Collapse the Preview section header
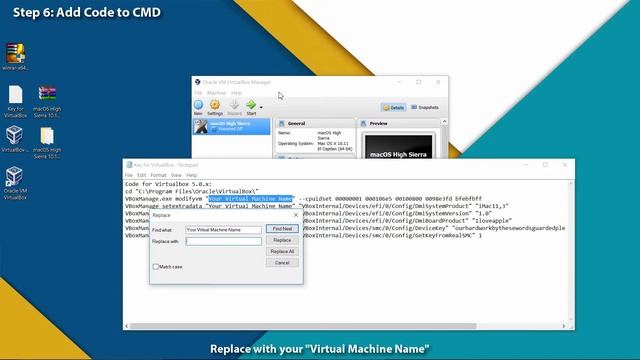The image size is (640, 360). [x=399, y=123]
